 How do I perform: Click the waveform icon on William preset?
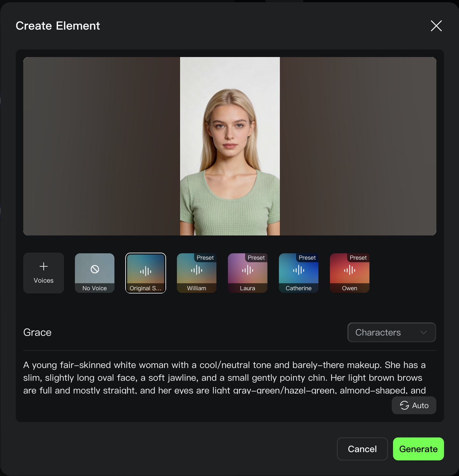(x=197, y=270)
